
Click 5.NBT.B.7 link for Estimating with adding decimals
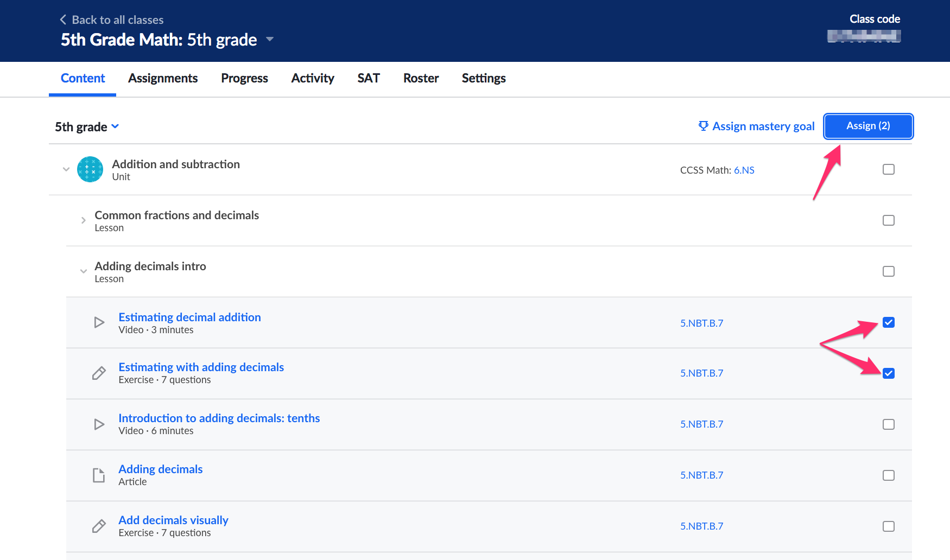(701, 373)
